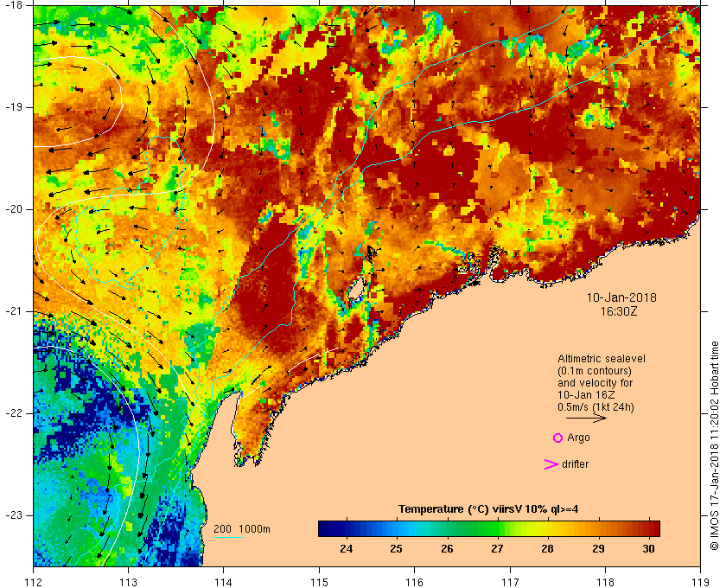
Task: Click the '0.5m/s (1kt 24h)' velocity label
Action: point(595,406)
